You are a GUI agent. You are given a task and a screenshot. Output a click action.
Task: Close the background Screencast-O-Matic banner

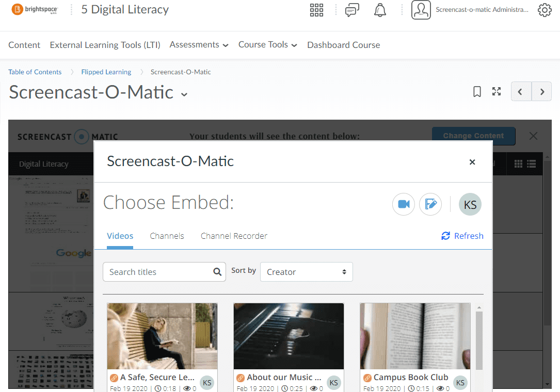[x=533, y=136]
